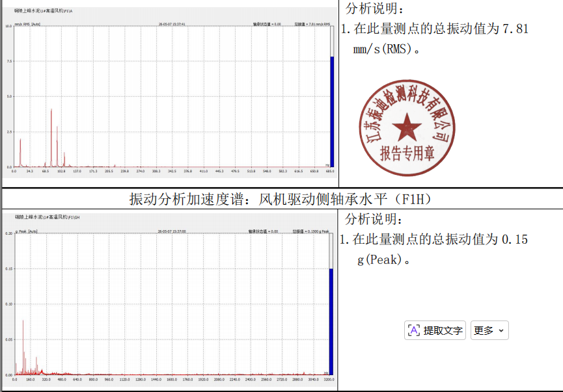The width and height of the screenshot is (563, 392).
Task: Click the text 总振动值为 0.15 g(Peak)
Action: pos(434,249)
